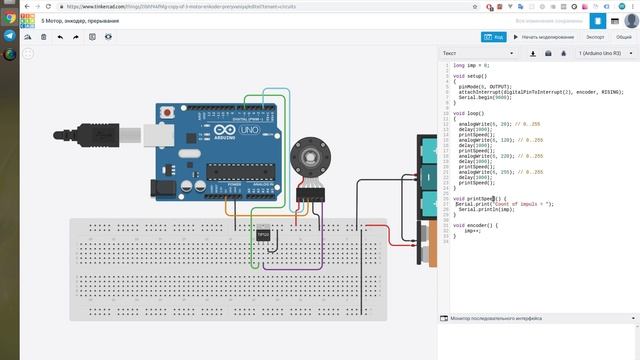The width and height of the screenshot is (640, 360).
Task: Go back in the browser
Action: [x=27, y=7]
